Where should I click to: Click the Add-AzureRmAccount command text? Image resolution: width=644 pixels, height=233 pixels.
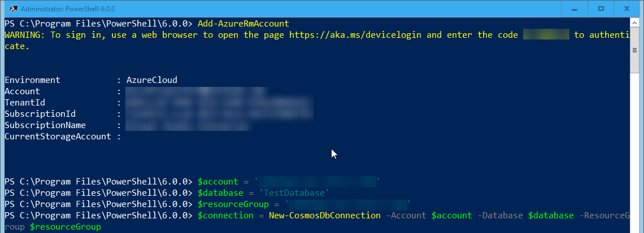243,23
